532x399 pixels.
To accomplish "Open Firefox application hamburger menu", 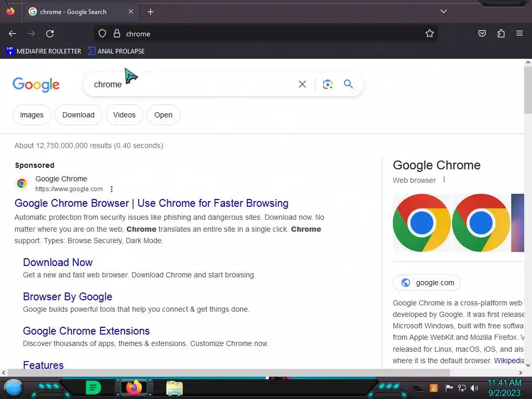I will click(x=520, y=33).
